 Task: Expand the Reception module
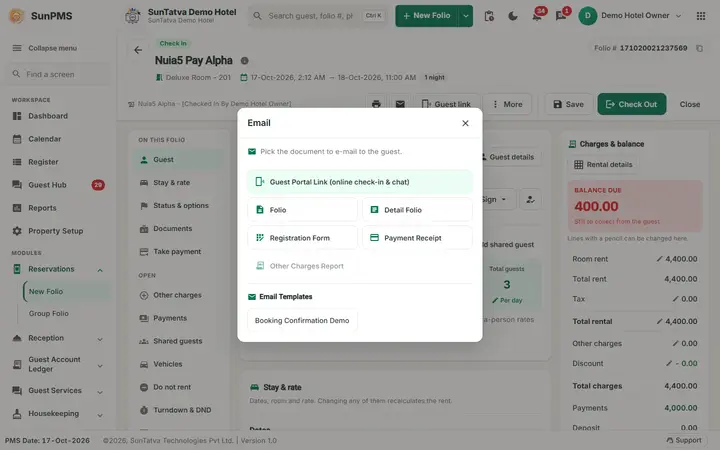point(57,338)
